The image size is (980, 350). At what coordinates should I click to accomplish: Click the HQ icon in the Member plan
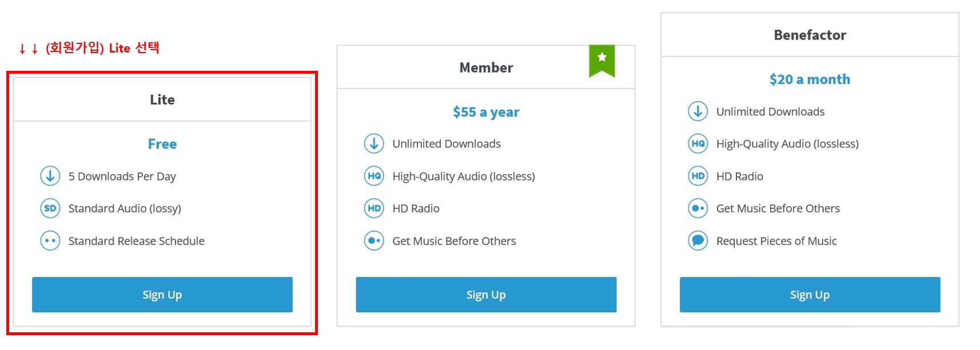(x=374, y=176)
